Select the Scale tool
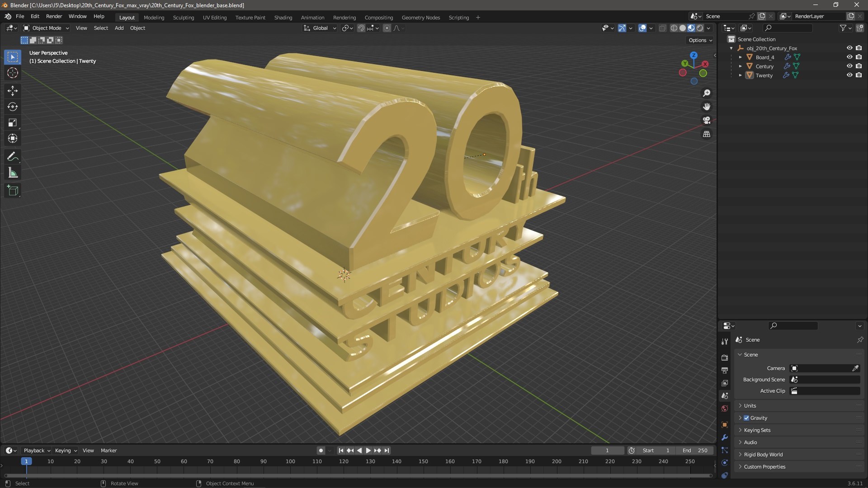 pyautogui.click(x=13, y=122)
